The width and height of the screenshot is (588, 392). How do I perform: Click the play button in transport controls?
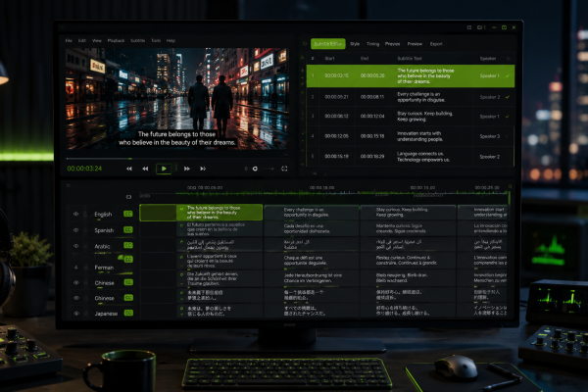pos(164,169)
